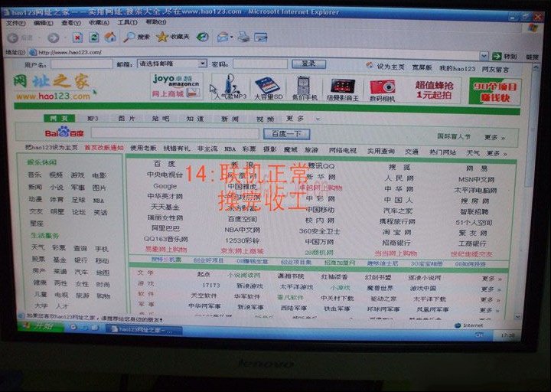Open the Search magnifier toolbar button

136,37
